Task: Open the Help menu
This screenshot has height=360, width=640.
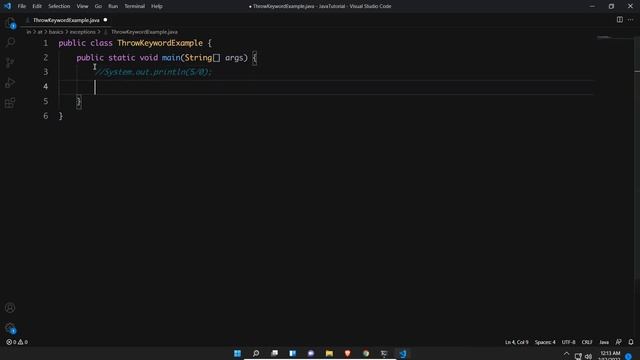Action: (x=157, y=6)
